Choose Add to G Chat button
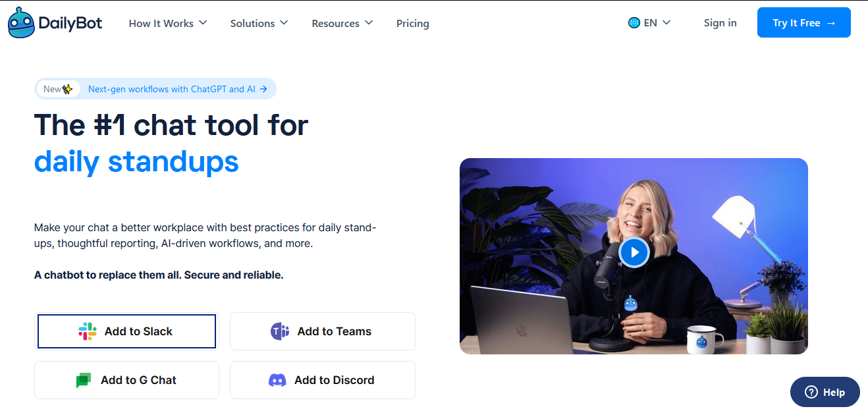 [126, 380]
